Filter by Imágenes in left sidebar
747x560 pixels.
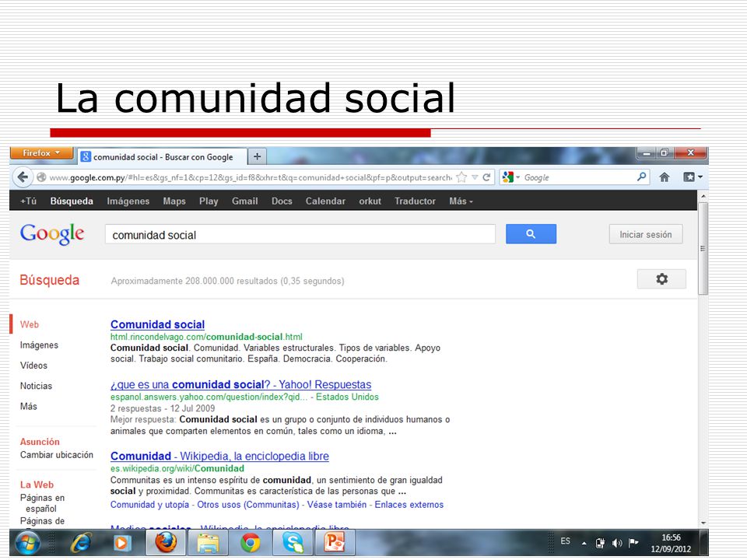(39, 345)
